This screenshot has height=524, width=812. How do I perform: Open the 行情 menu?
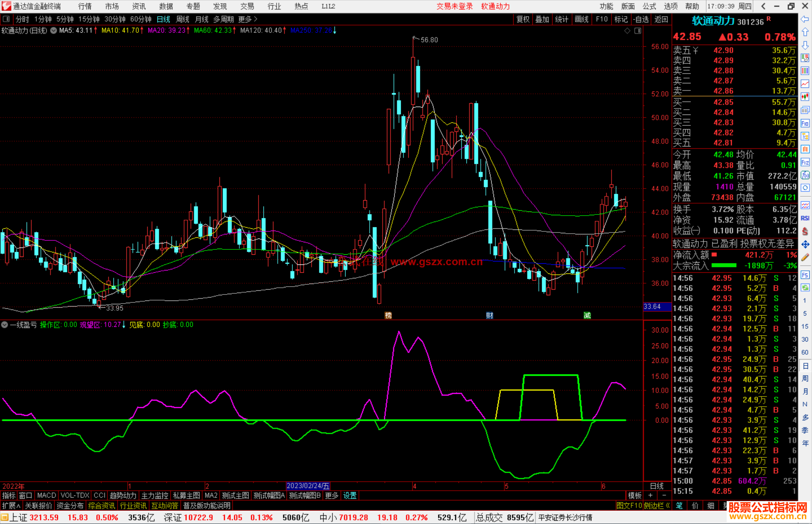[85, 6]
